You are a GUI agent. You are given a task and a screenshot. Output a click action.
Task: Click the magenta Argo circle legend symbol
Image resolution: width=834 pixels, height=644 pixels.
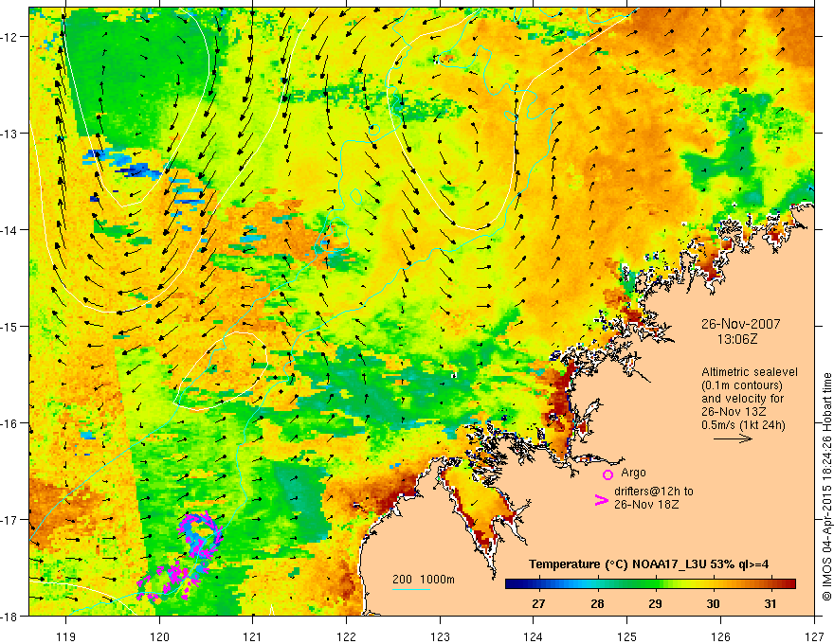[x=607, y=474]
